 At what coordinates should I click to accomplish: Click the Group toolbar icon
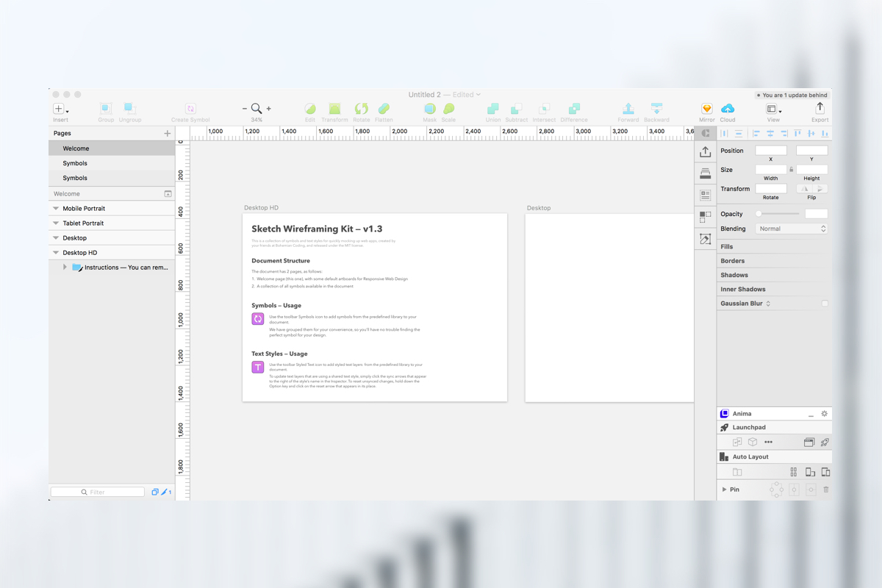click(x=106, y=109)
